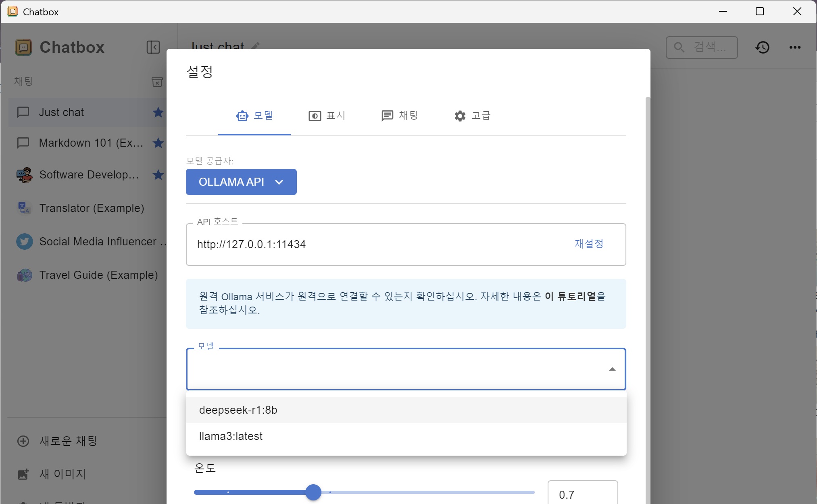Viewport: 817px width, 504px height.
Task: Open the Social Media Influencer chat
Action: click(97, 242)
